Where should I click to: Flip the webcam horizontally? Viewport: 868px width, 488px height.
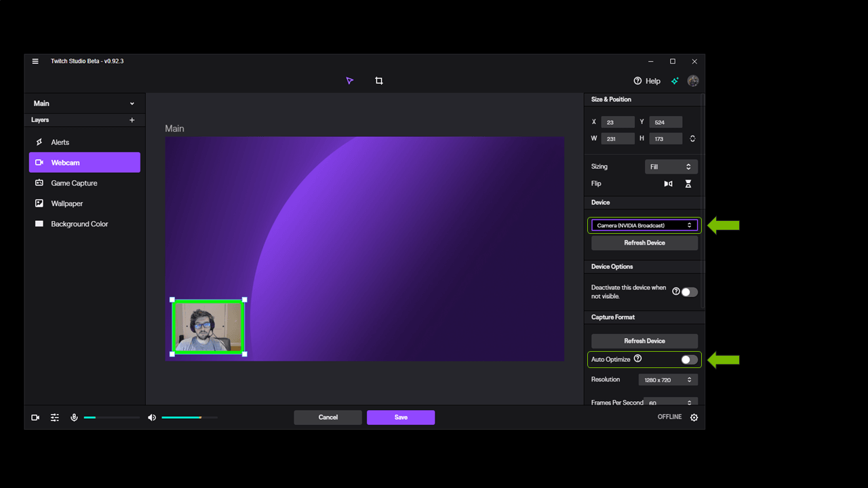668,184
